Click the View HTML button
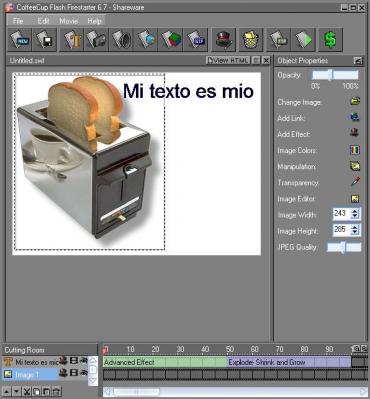The width and height of the screenshot is (370, 399). coord(228,60)
